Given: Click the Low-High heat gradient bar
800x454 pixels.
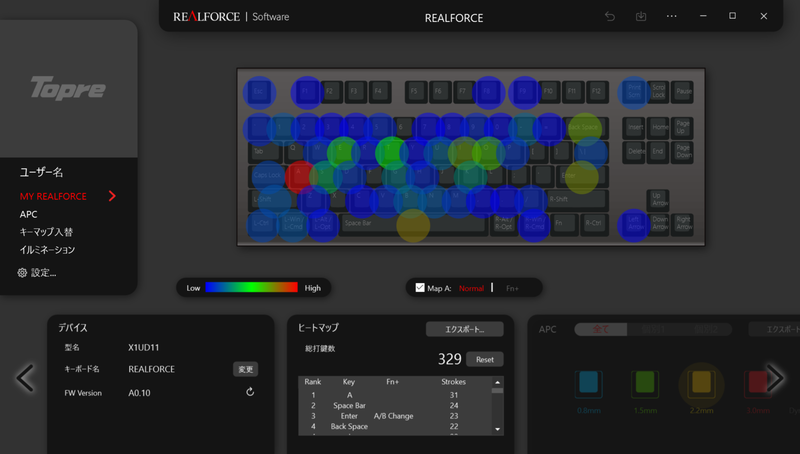Looking at the screenshot, I should [x=251, y=287].
